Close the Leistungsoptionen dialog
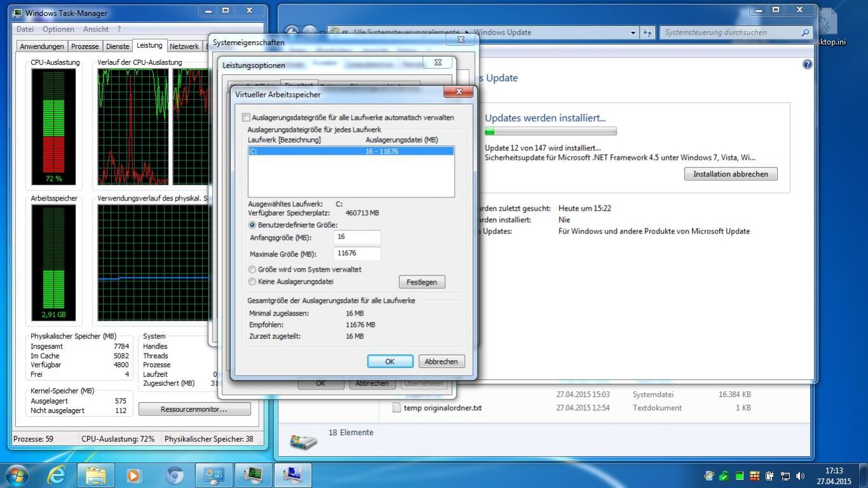This screenshot has height=488, width=868. coord(438,62)
